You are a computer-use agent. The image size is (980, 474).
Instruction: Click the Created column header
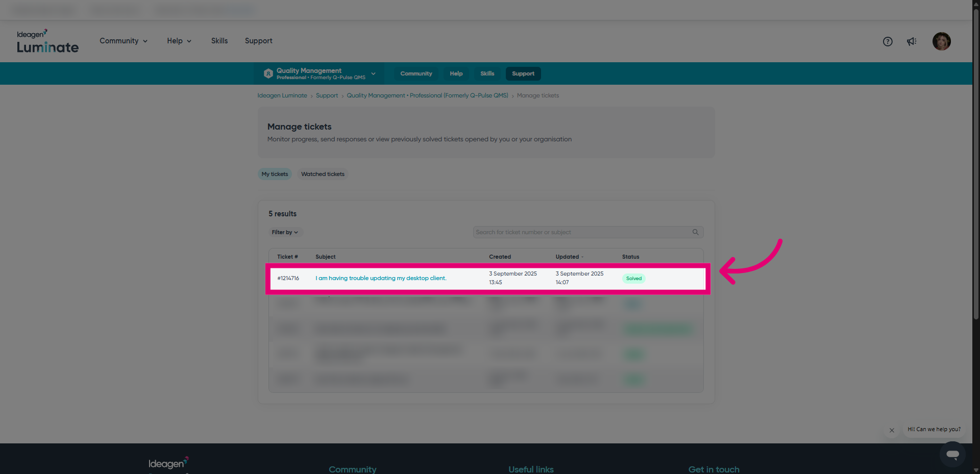pyautogui.click(x=500, y=257)
